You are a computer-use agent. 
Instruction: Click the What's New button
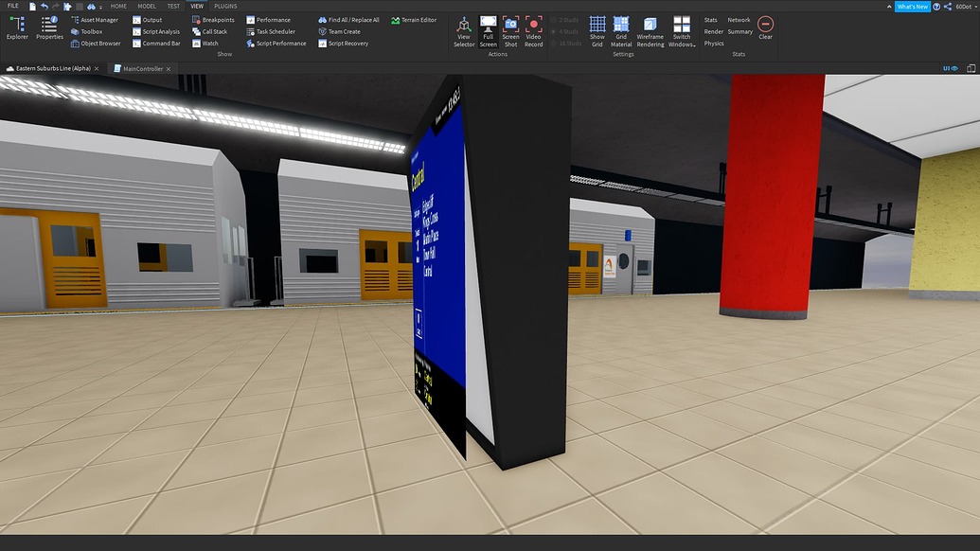912,5
